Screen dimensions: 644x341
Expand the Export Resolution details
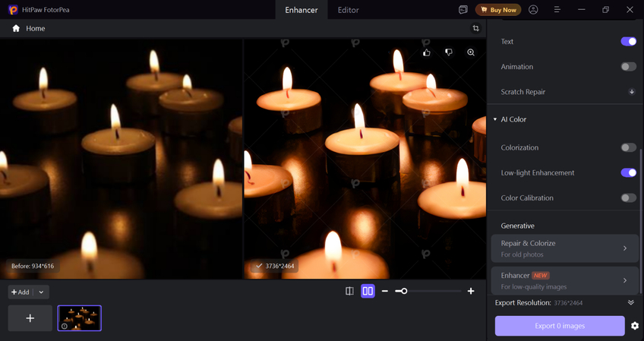631,303
